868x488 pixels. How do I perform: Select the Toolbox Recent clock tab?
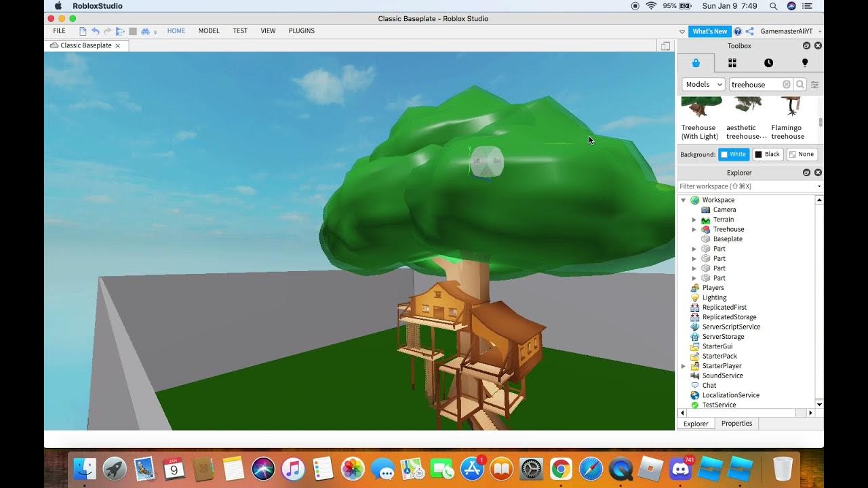tap(768, 63)
